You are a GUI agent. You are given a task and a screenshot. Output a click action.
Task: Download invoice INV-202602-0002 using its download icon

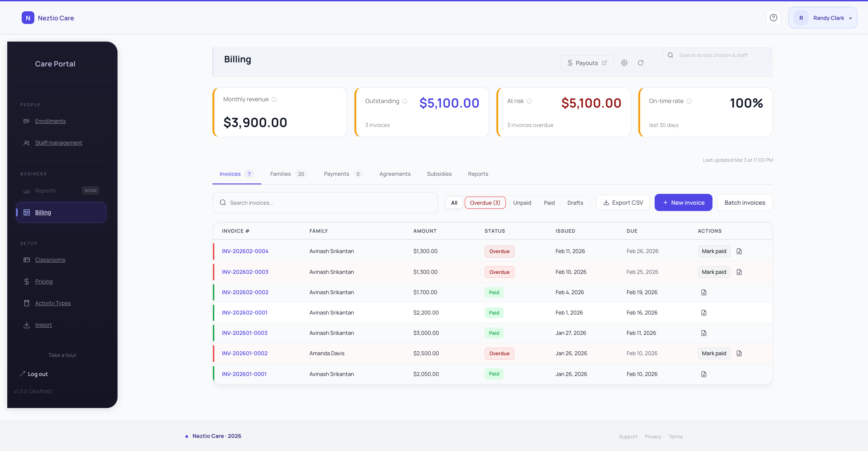(x=704, y=292)
